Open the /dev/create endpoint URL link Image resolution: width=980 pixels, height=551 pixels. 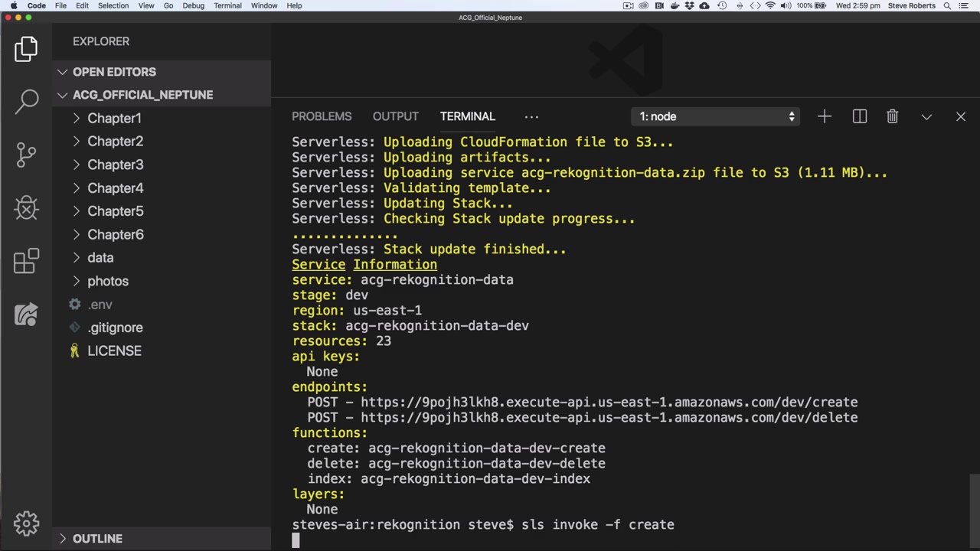[609, 402]
